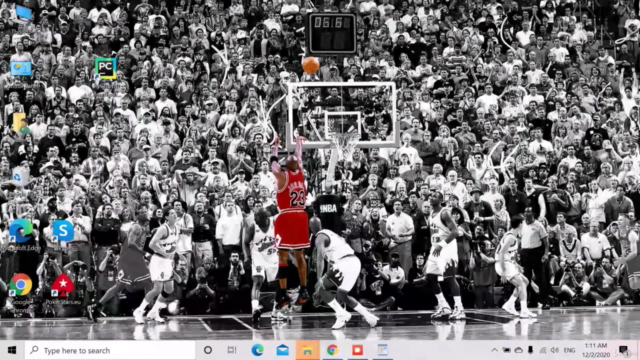Open the PyCharm desktop shortcut
The width and height of the screenshot is (640, 360).
point(105,69)
